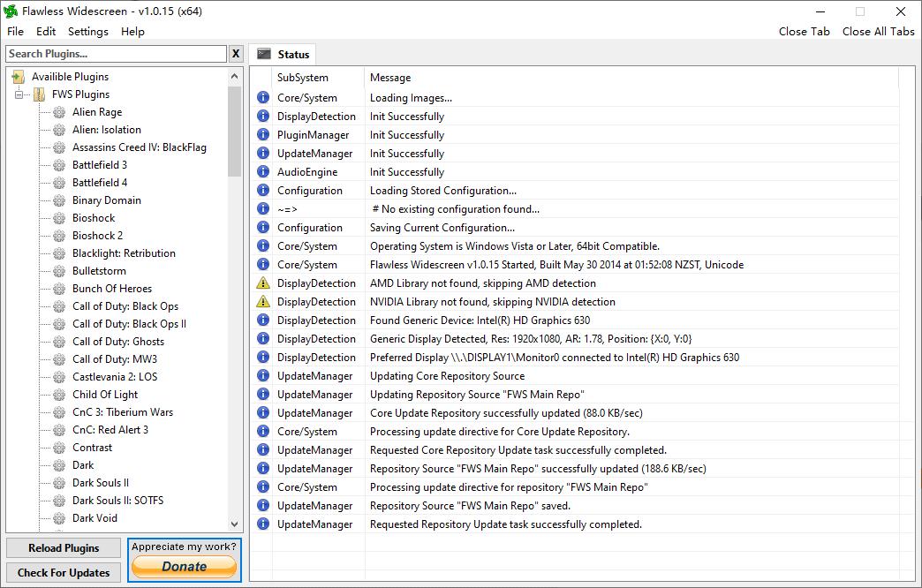The width and height of the screenshot is (922, 588).
Task: Open the File menu
Action: [x=15, y=32]
